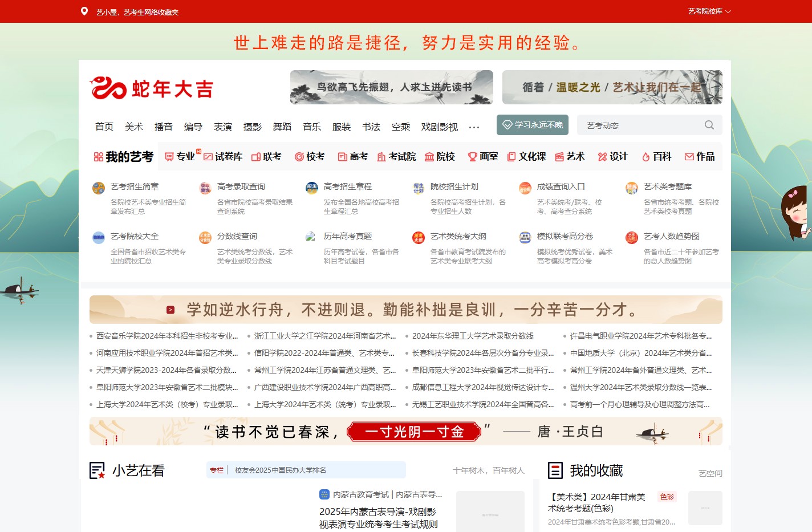
Task: Click the location pin icon in top bar
Action: pyautogui.click(x=84, y=11)
